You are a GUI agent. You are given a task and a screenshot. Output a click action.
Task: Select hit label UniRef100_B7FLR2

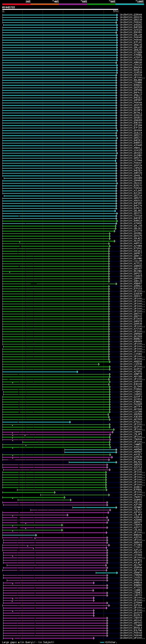pos(131,42)
